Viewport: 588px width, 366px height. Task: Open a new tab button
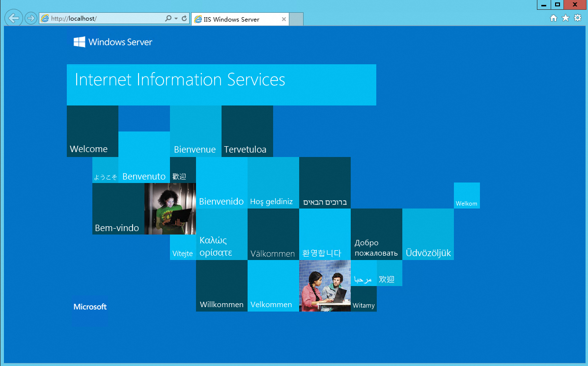coord(296,19)
